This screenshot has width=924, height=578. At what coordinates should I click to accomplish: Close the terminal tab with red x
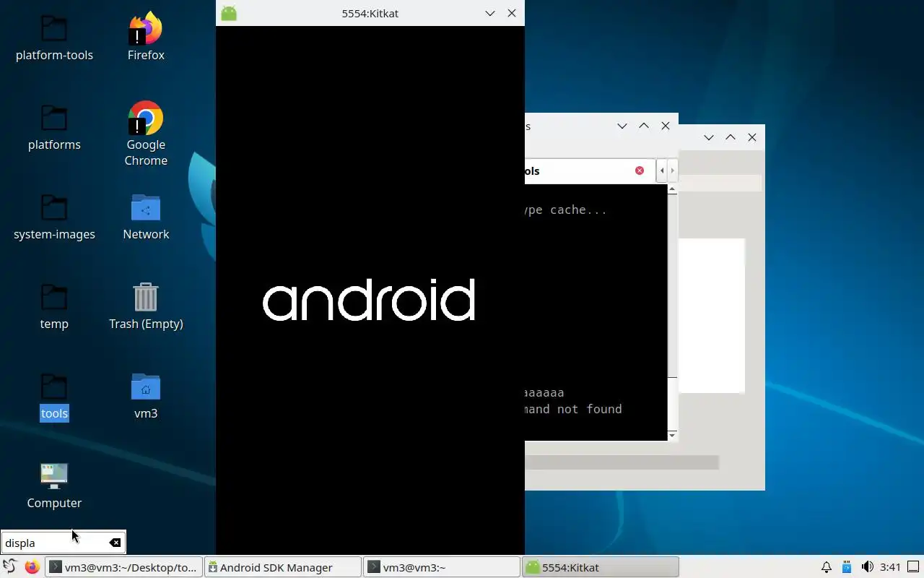[x=640, y=171]
